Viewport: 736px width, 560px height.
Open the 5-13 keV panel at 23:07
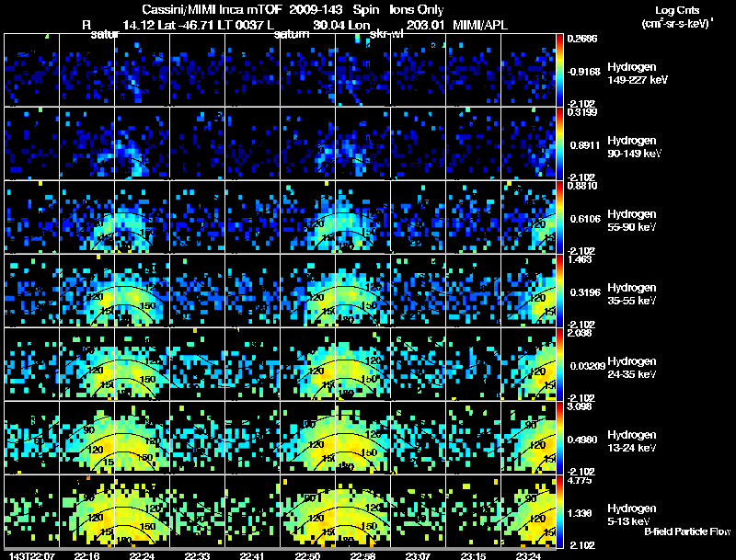[418, 511]
